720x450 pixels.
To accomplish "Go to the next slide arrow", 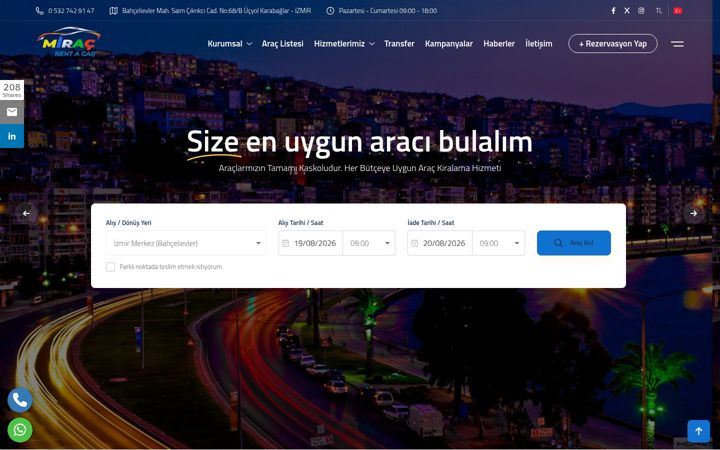I will (x=693, y=213).
